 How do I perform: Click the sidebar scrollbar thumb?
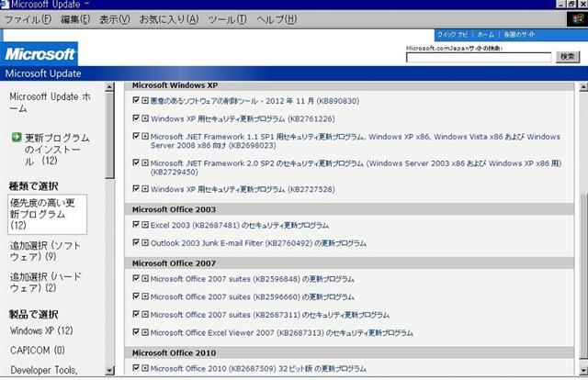(x=109, y=135)
